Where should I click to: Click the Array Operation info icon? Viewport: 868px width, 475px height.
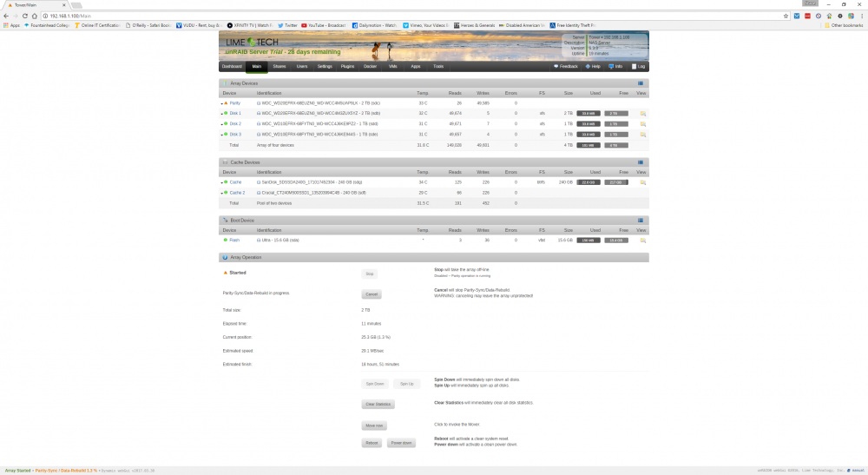point(225,257)
